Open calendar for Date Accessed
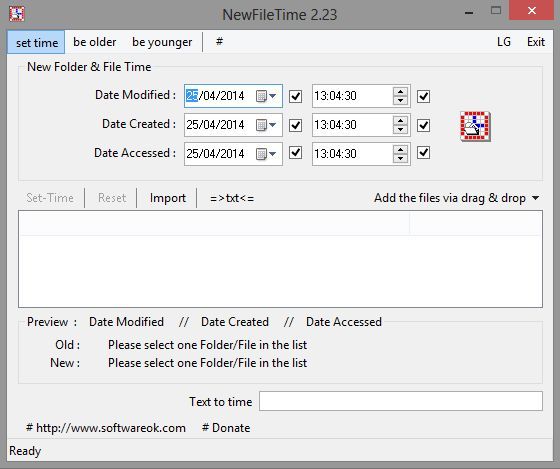 pos(266,154)
